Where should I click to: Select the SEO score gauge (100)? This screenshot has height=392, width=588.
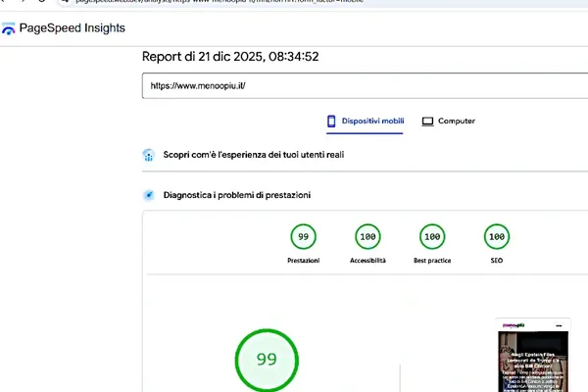click(497, 237)
